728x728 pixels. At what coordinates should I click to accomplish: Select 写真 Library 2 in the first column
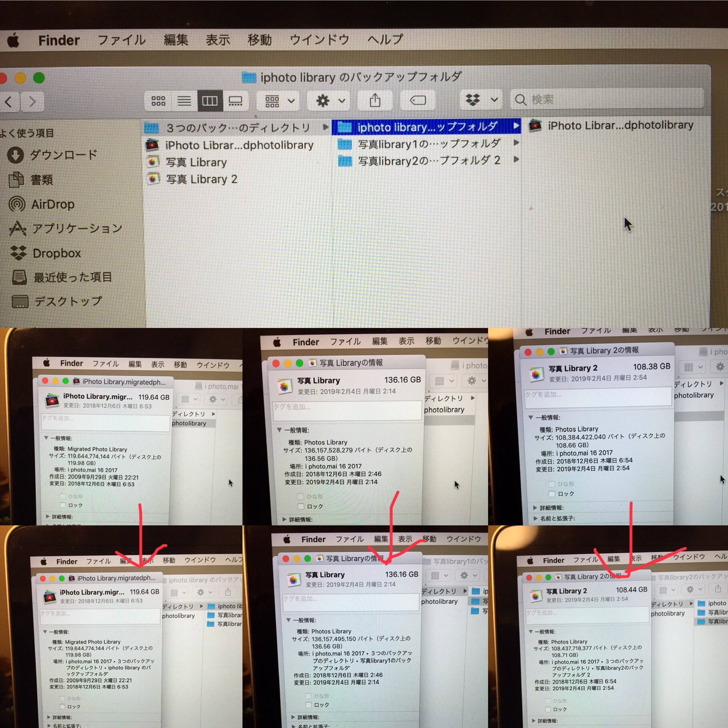pos(201,179)
